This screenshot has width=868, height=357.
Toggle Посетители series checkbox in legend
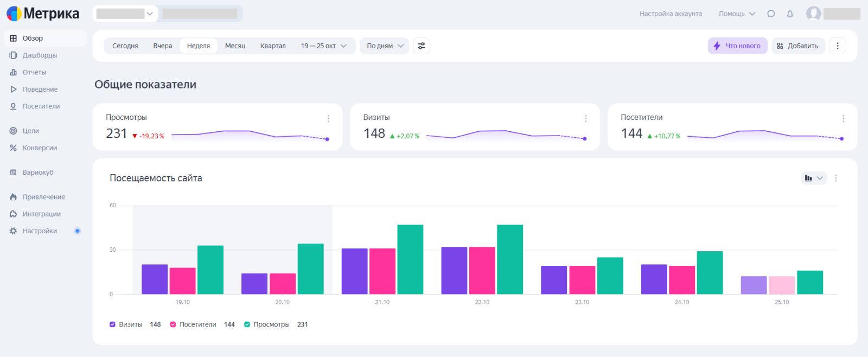pyautogui.click(x=173, y=324)
